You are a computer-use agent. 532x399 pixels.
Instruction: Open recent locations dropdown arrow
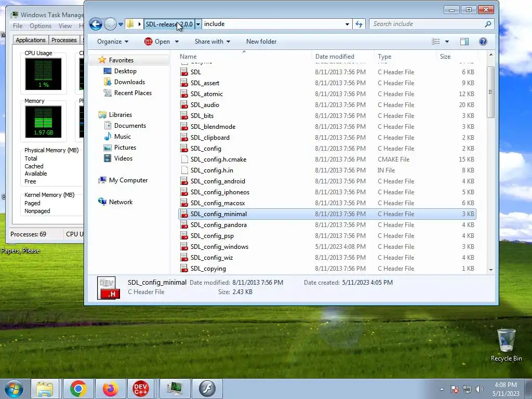click(121, 24)
